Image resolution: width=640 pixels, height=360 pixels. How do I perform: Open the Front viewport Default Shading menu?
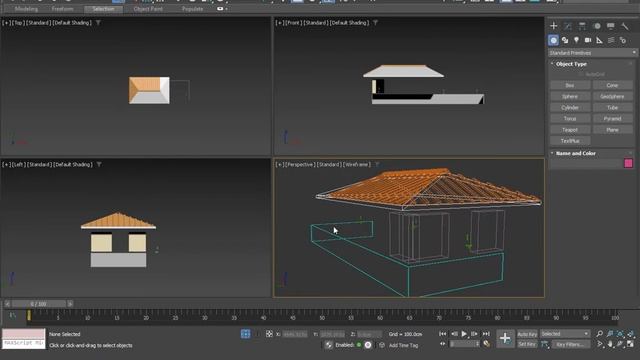349,23
